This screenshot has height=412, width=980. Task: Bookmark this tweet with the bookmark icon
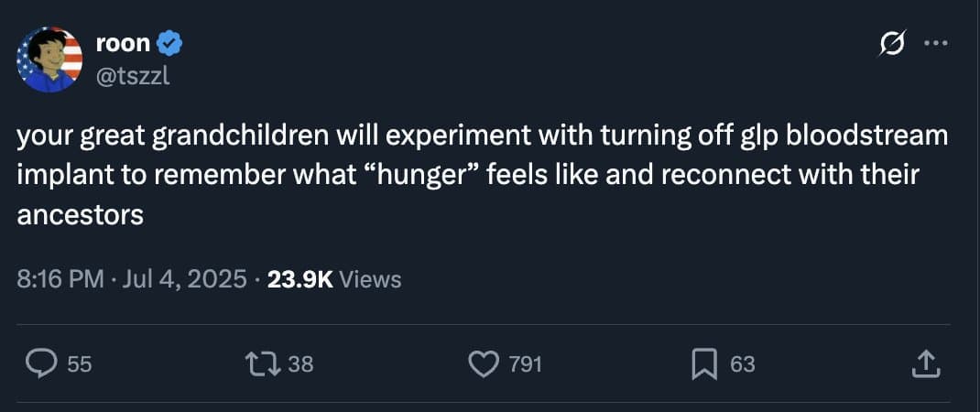pyautogui.click(x=703, y=364)
